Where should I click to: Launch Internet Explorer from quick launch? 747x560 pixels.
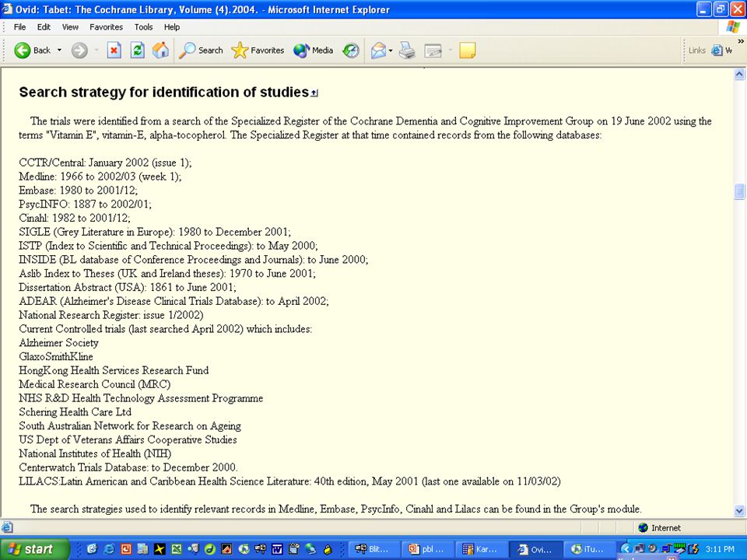coord(109,549)
